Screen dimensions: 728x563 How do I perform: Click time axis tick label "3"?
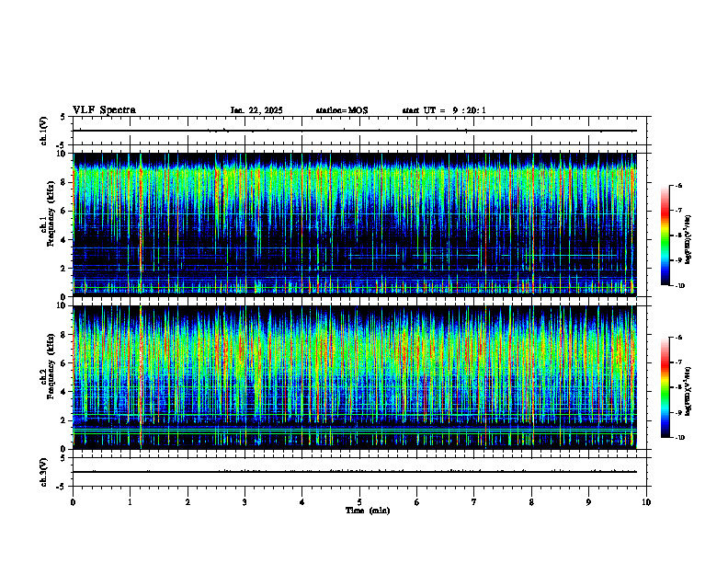point(245,502)
